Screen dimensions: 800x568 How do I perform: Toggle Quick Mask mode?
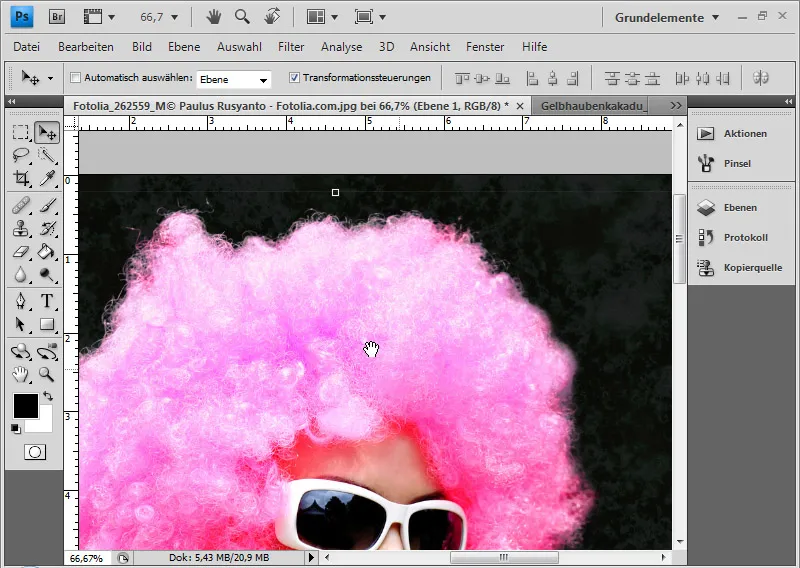tap(33, 452)
